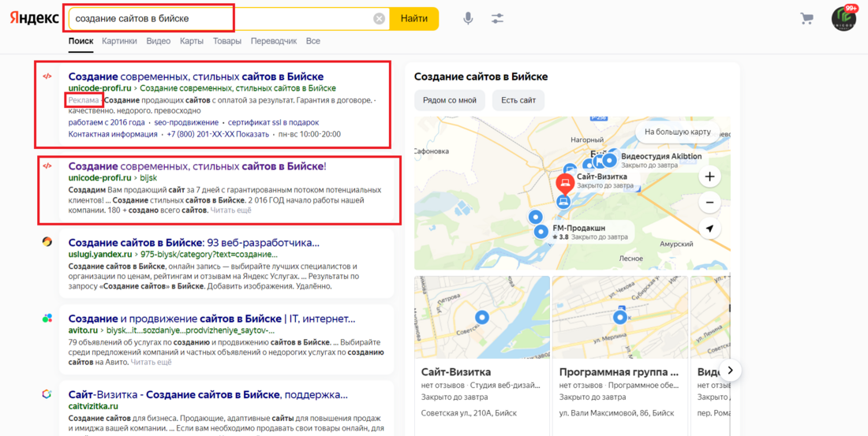Zoom out on the map with minus

pos(709,203)
